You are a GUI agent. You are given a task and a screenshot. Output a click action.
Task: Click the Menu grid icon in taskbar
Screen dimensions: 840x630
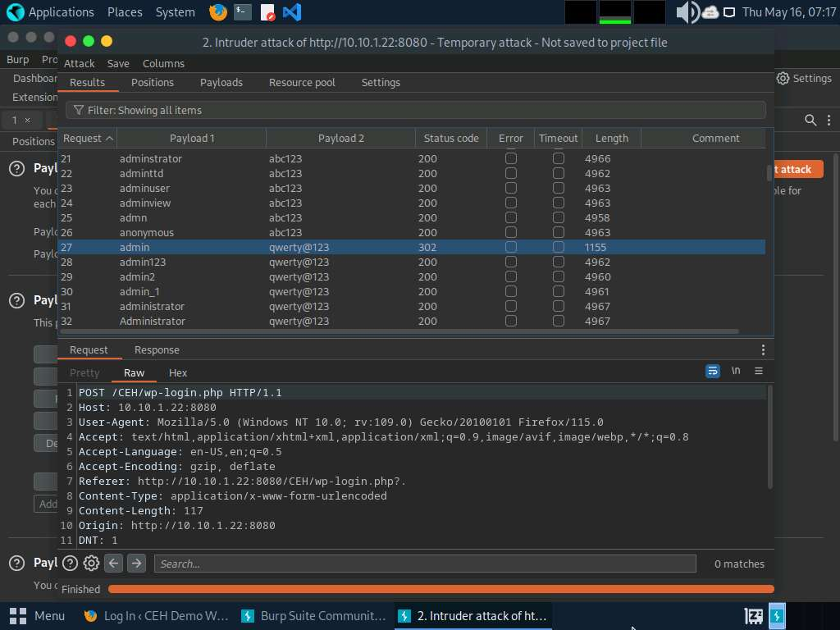click(18, 616)
